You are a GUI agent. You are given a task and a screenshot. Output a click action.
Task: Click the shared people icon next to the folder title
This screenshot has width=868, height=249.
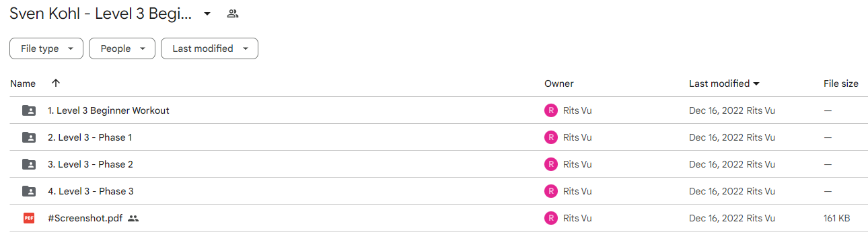pos(233,13)
